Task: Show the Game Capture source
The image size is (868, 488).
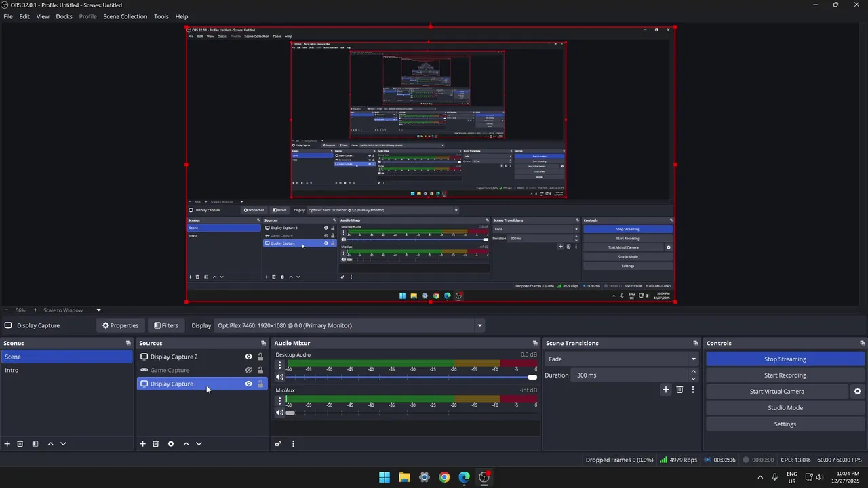Action: pos(248,370)
